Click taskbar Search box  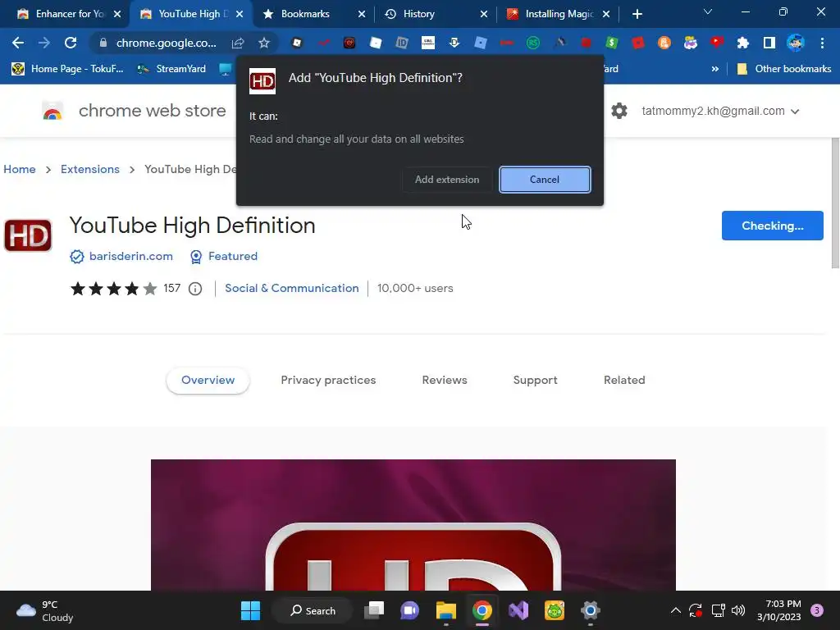(x=313, y=610)
